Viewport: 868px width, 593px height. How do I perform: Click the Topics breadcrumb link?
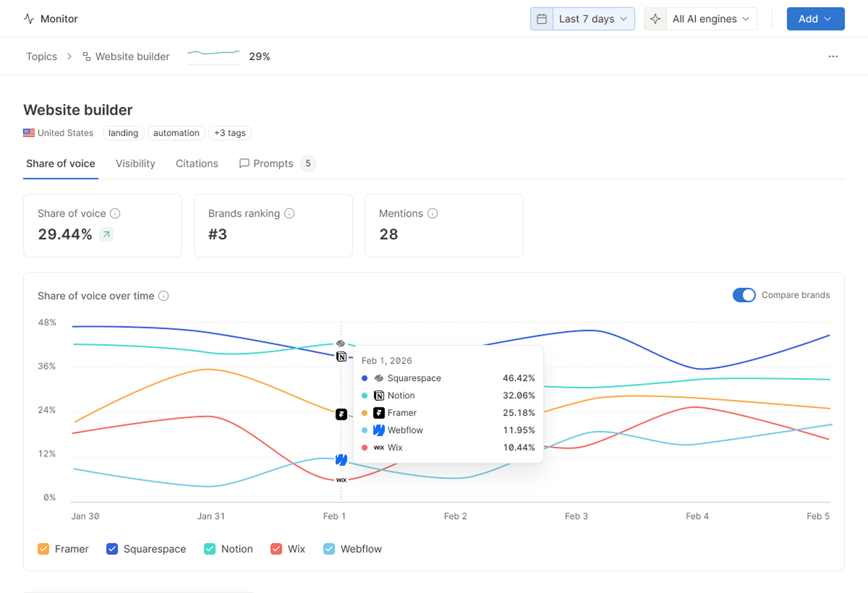(42, 56)
